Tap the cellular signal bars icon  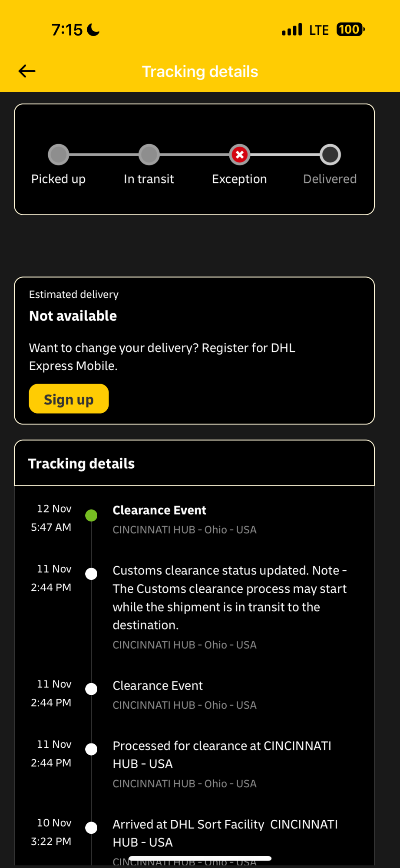(292, 30)
